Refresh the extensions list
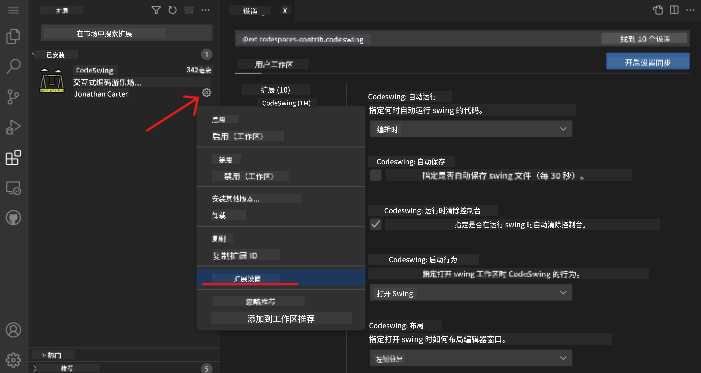The image size is (701, 373). [173, 10]
